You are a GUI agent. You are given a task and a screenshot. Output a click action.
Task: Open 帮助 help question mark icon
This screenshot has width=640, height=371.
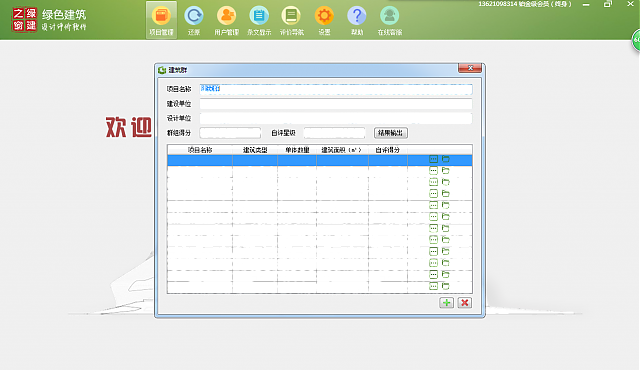pos(357,20)
